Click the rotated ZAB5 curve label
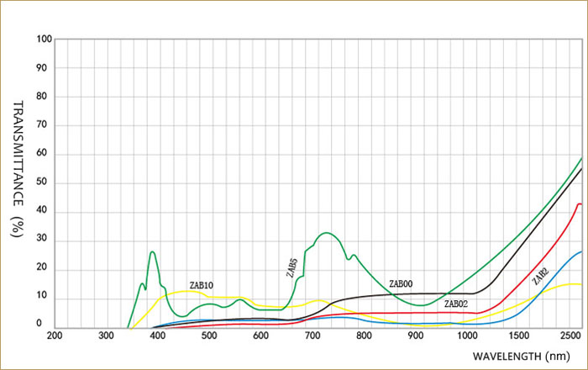The image size is (588, 370). pos(291,267)
